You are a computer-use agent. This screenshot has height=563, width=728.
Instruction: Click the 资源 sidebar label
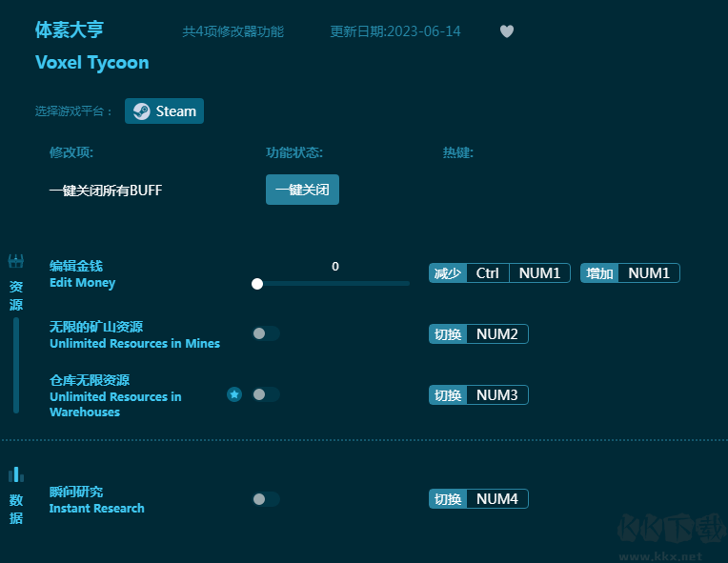(16, 295)
